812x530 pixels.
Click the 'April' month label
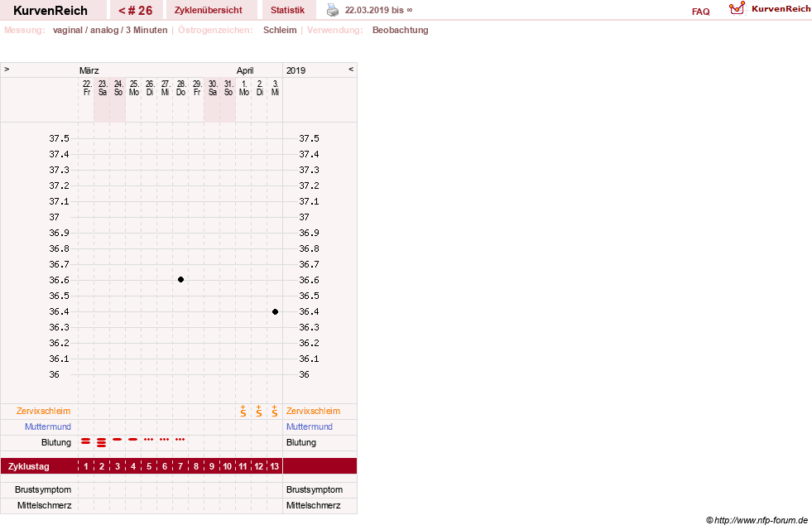pos(245,70)
